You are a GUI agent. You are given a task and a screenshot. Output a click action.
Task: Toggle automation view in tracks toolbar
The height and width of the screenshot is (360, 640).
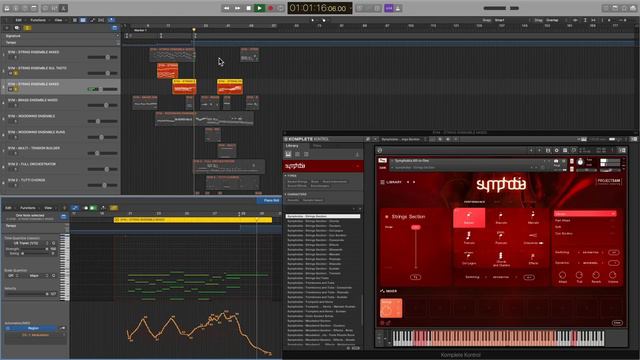click(x=92, y=20)
